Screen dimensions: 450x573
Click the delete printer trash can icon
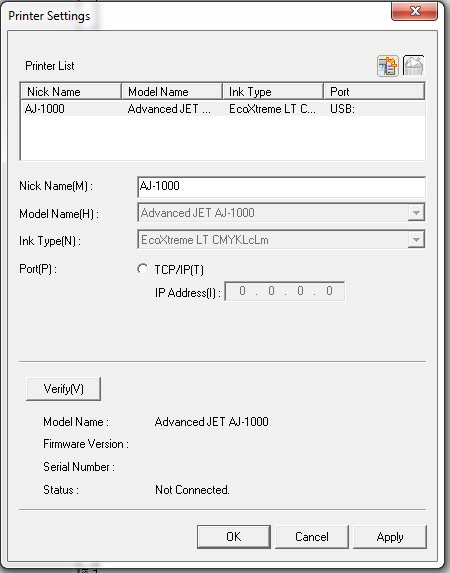[413, 66]
